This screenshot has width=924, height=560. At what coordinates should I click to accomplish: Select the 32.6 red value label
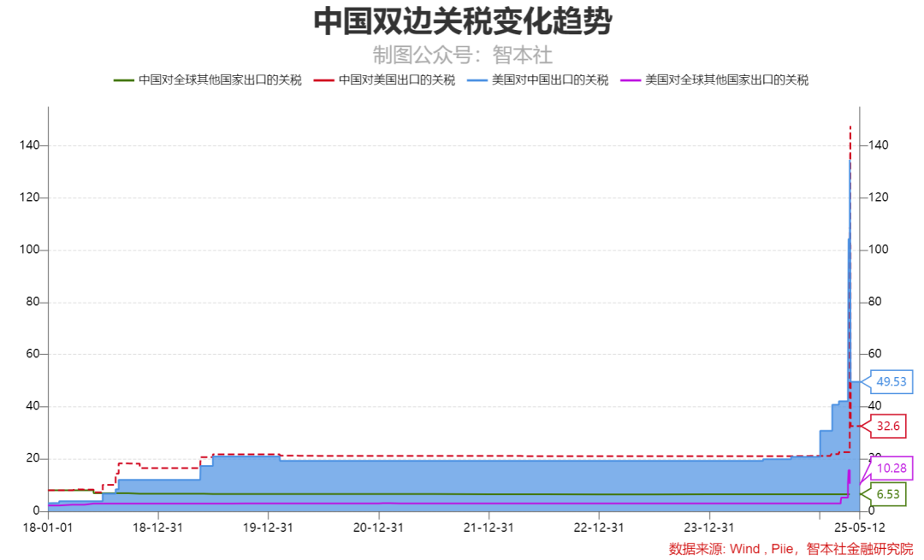pos(888,426)
